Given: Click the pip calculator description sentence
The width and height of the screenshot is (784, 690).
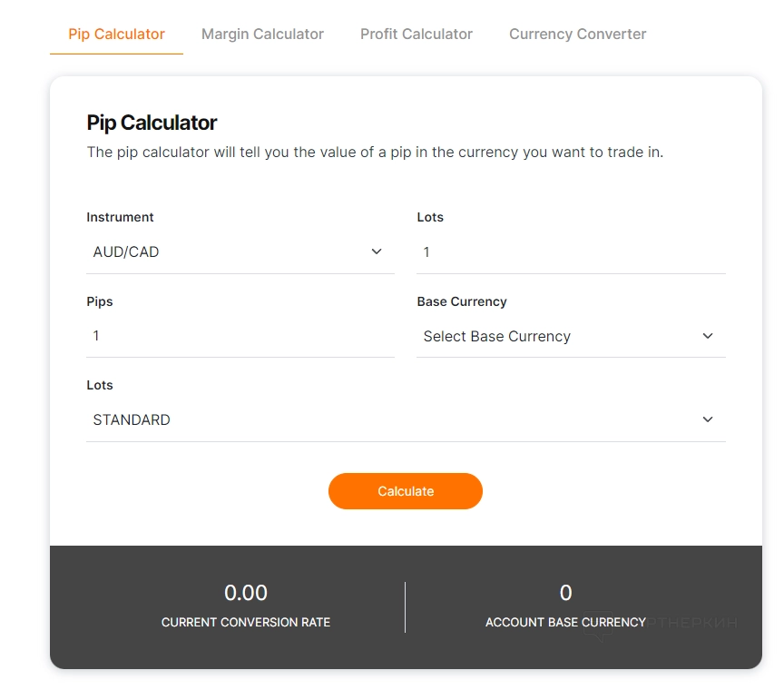Looking at the screenshot, I should click(375, 153).
